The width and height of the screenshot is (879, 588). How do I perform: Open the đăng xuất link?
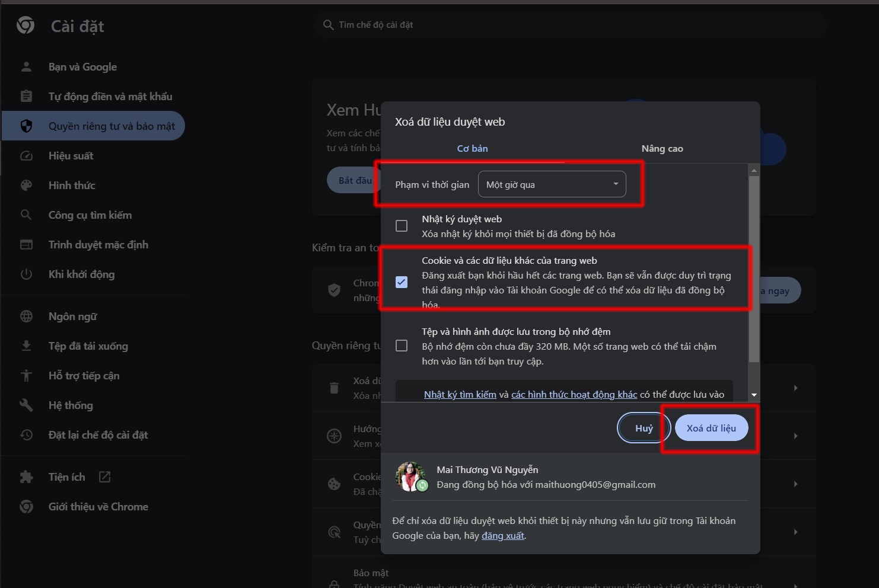(x=503, y=536)
